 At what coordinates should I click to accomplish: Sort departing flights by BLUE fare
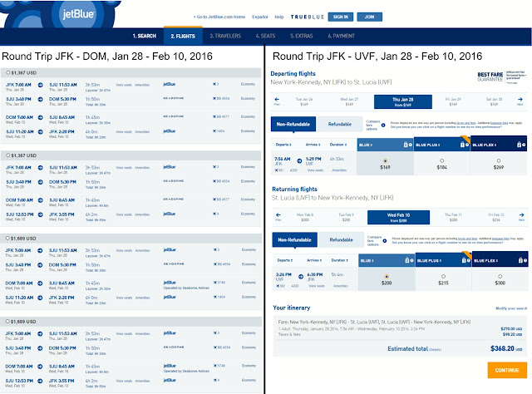(x=366, y=145)
